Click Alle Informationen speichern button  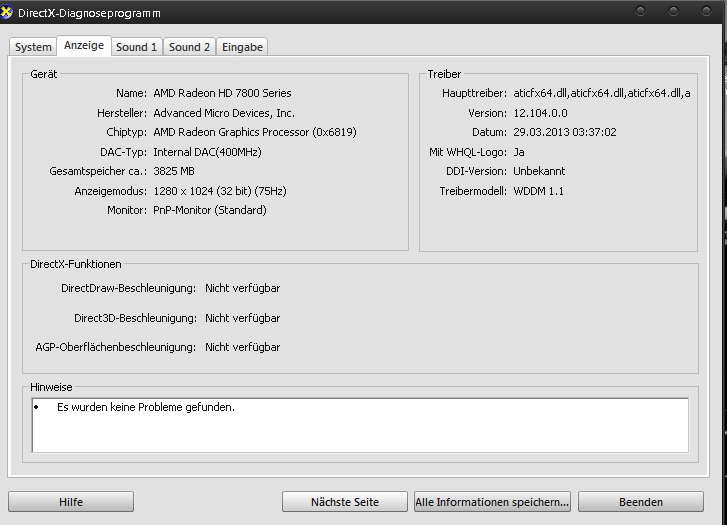point(492,502)
